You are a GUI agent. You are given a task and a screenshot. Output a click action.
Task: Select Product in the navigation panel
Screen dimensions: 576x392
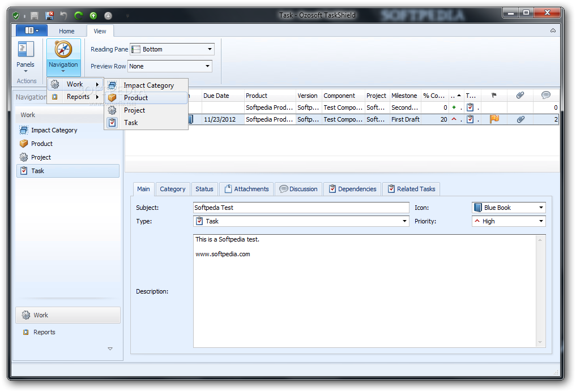coord(68,144)
